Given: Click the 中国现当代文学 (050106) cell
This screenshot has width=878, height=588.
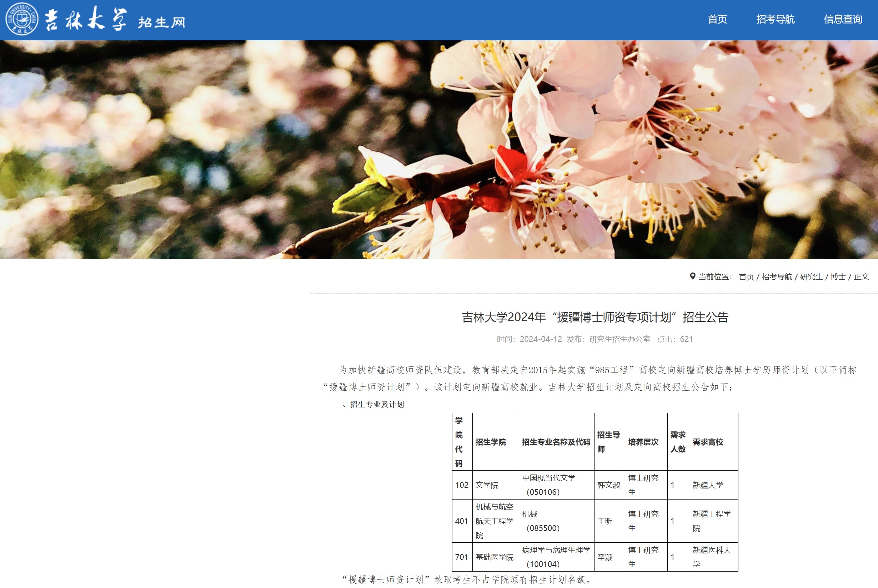Looking at the screenshot, I should (x=556, y=485).
